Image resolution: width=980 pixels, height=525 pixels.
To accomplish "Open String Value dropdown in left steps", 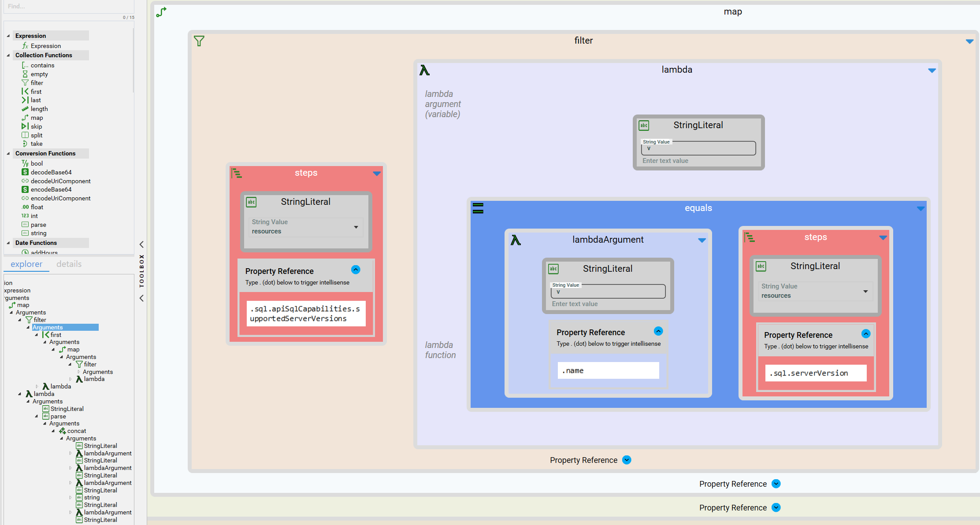I will pyautogui.click(x=356, y=227).
